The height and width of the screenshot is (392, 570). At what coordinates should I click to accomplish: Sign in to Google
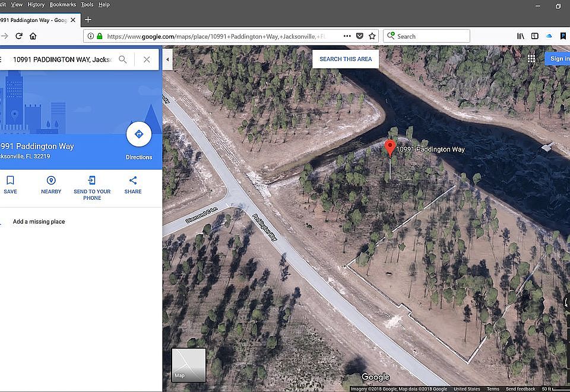click(558, 59)
